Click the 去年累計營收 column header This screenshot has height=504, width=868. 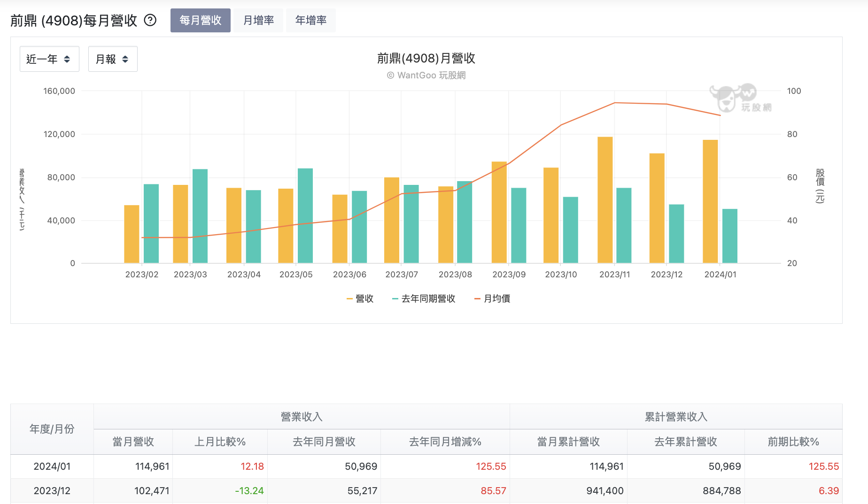(686, 442)
